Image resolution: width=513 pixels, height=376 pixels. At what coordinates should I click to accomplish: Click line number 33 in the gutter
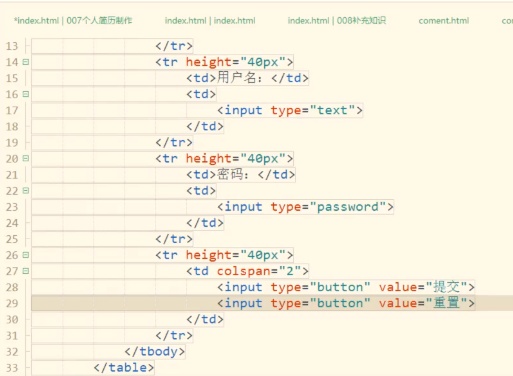[12, 368]
